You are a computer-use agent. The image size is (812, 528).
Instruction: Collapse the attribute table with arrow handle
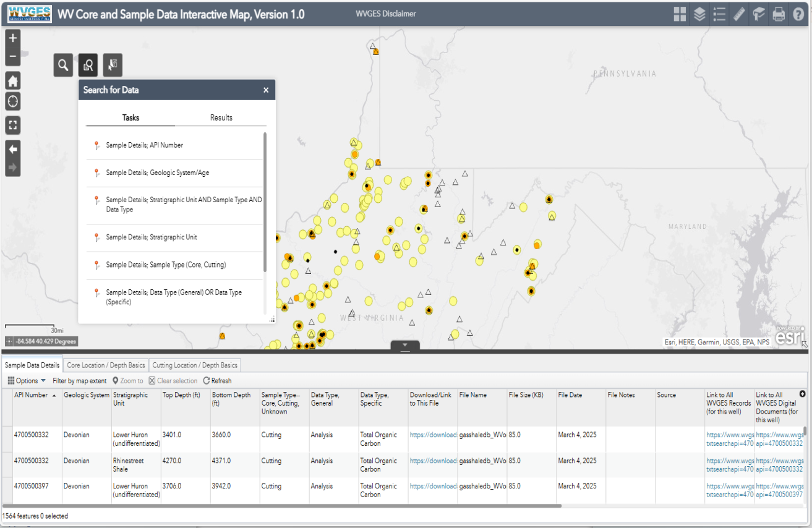point(405,346)
